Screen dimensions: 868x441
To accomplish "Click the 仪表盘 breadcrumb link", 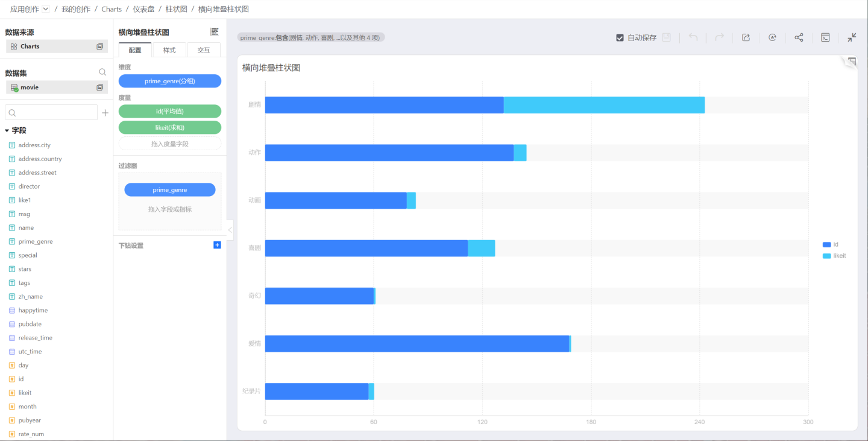I will coord(143,9).
